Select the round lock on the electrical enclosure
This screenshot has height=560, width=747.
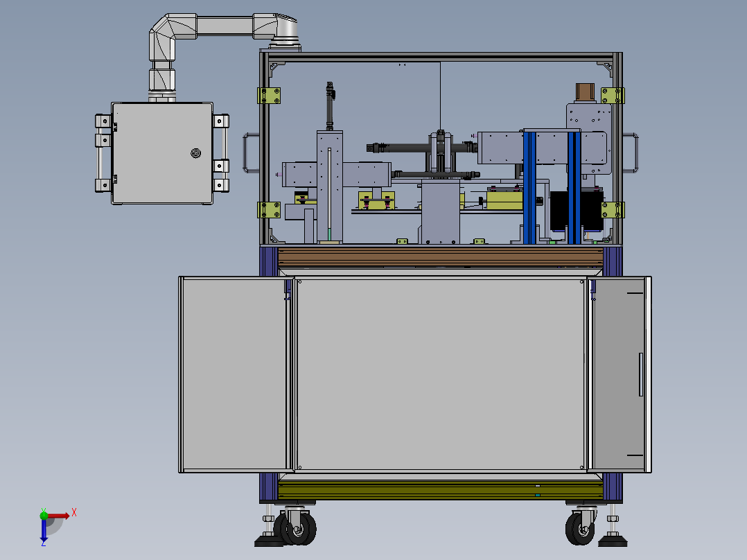(x=196, y=153)
